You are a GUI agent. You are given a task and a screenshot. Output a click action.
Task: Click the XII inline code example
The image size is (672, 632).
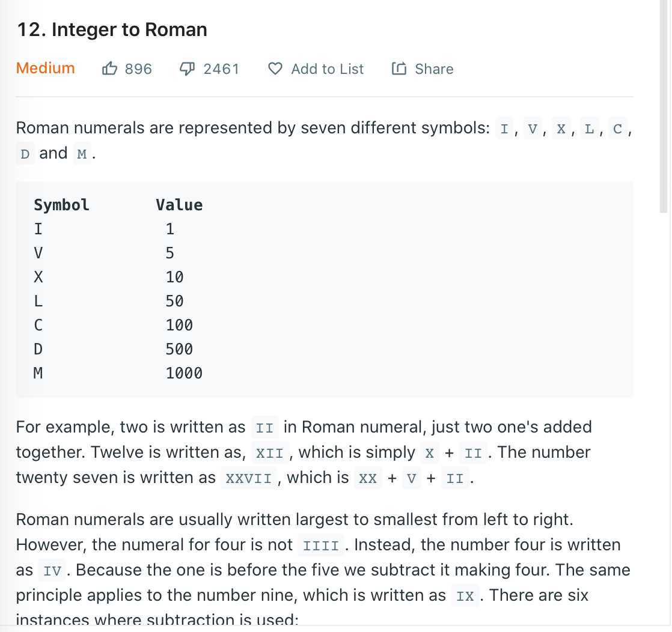[269, 453]
